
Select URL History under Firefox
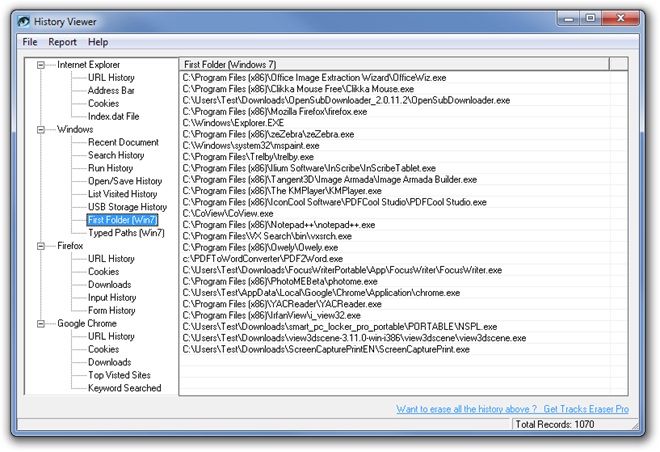(x=111, y=259)
